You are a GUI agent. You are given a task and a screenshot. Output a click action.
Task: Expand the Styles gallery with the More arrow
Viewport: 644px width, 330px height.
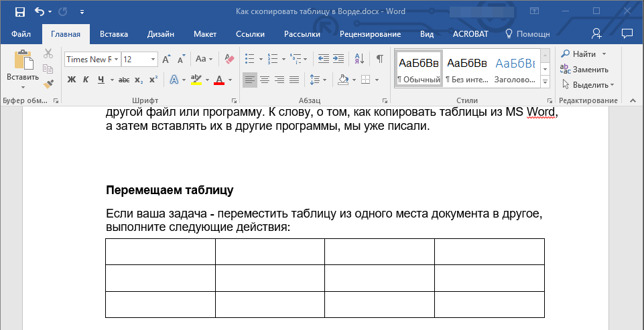point(545,82)
